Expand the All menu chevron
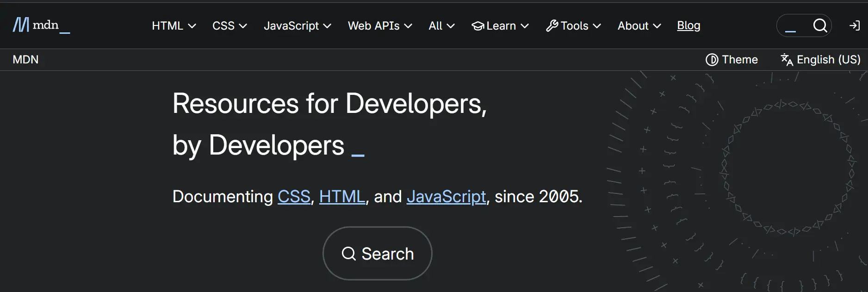Screen dimensions: 868x292 coord(451,26)
